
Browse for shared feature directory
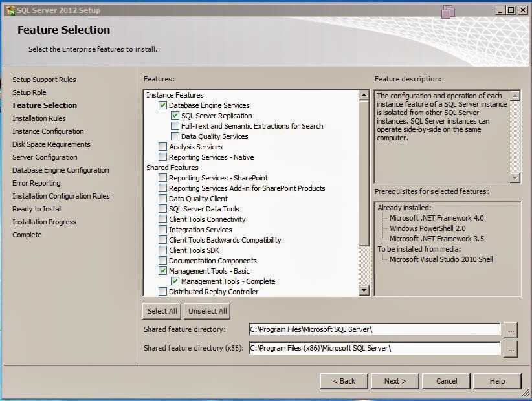coord(511,330)
